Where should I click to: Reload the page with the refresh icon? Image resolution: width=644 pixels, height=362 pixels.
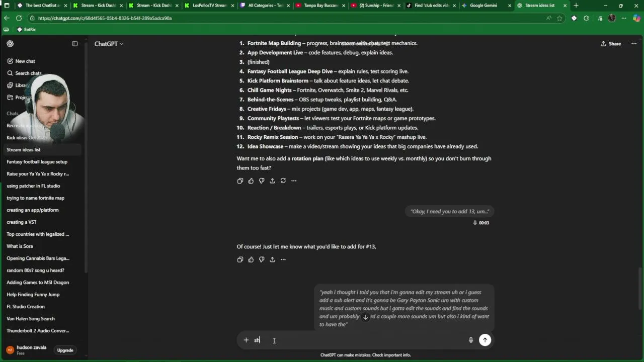click(19, 18)
